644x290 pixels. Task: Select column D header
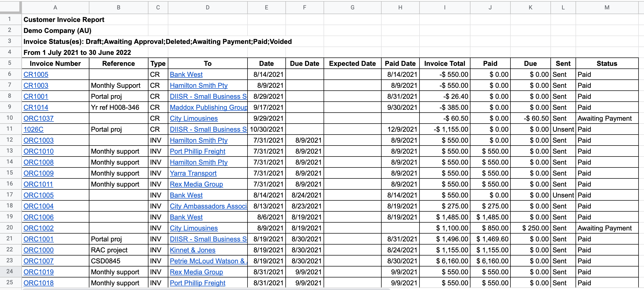coord(208,7)
